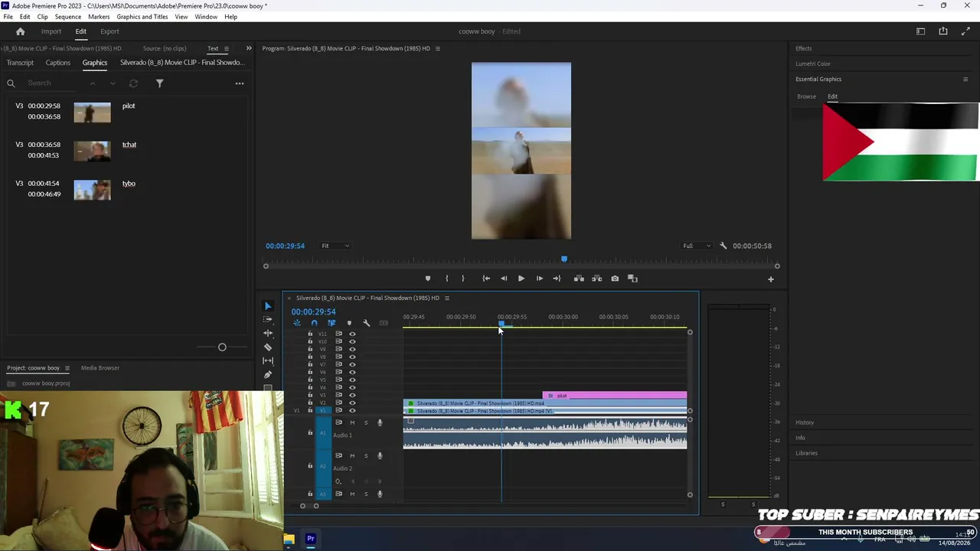Open the Media Browser tab
This screenshot has width=980, height=551.
100,368
